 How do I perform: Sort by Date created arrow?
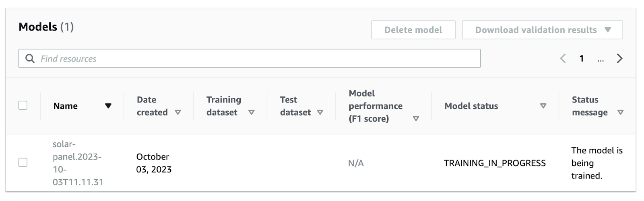coord(178,113)
